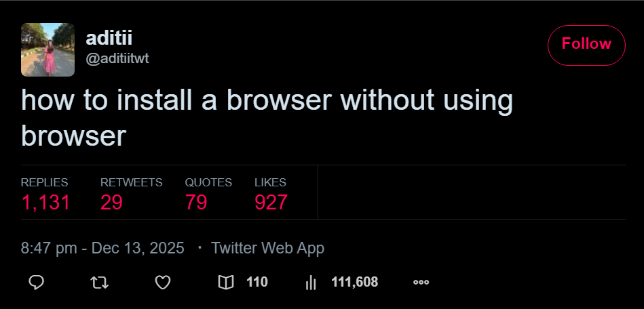Open the three-dot more options menu
Image resolution: width=644 pixels, height=309 pixels.
pos(421,283)
